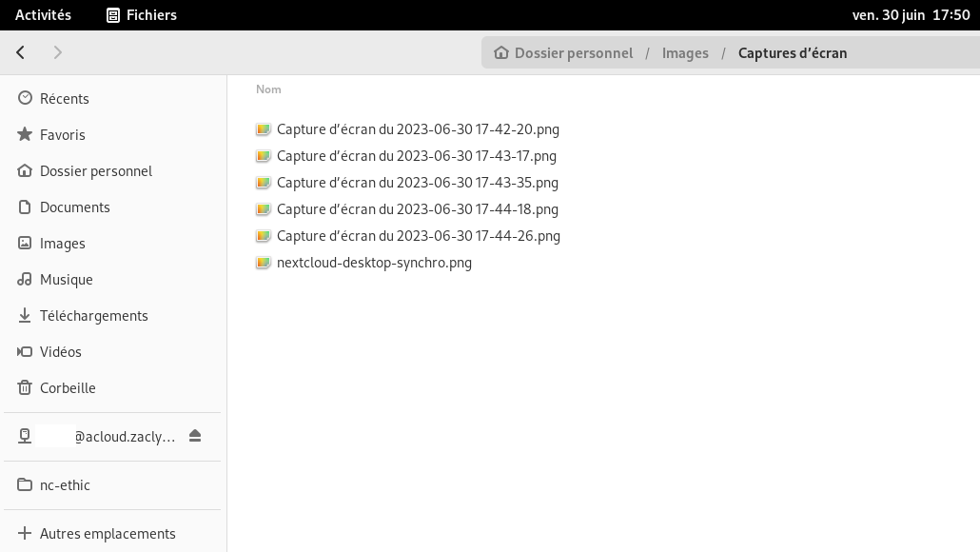Go to Documents folder

point(74,207)
